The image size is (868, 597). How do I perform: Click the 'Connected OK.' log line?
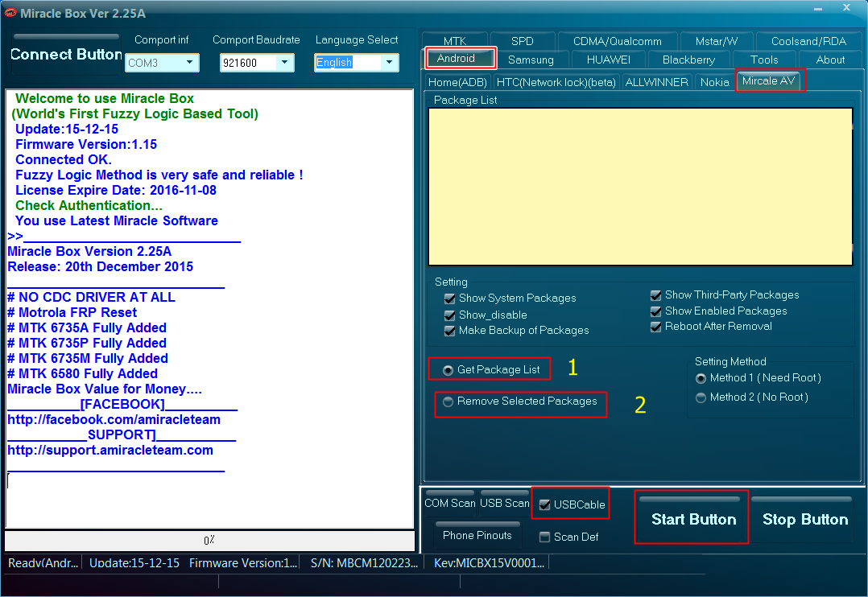[x=63, y=159]
